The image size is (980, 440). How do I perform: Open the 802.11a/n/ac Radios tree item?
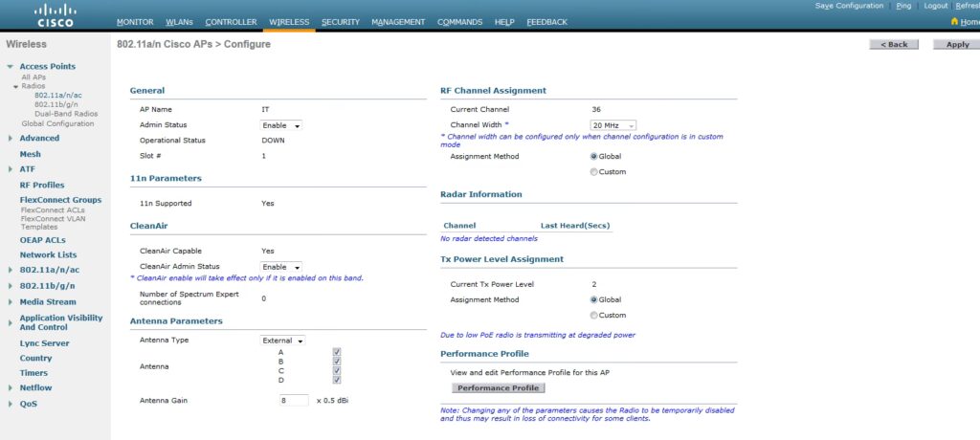(x=56, y=96)
